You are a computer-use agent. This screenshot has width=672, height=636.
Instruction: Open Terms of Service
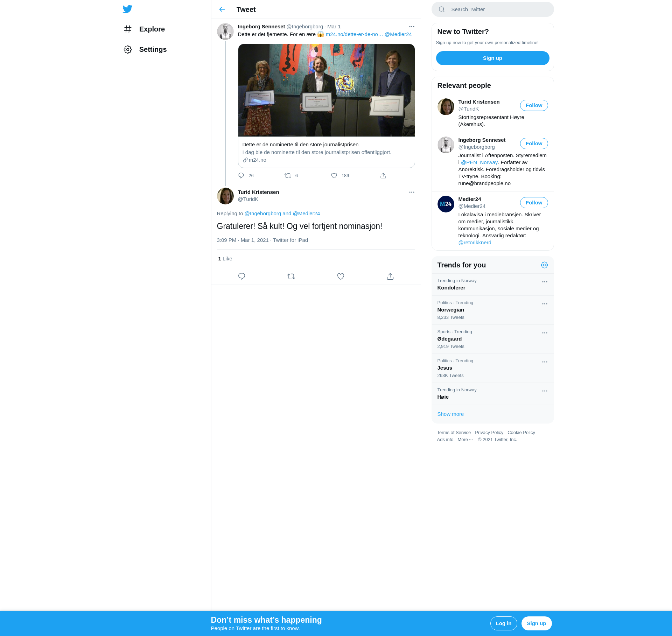tap(454, 433)
